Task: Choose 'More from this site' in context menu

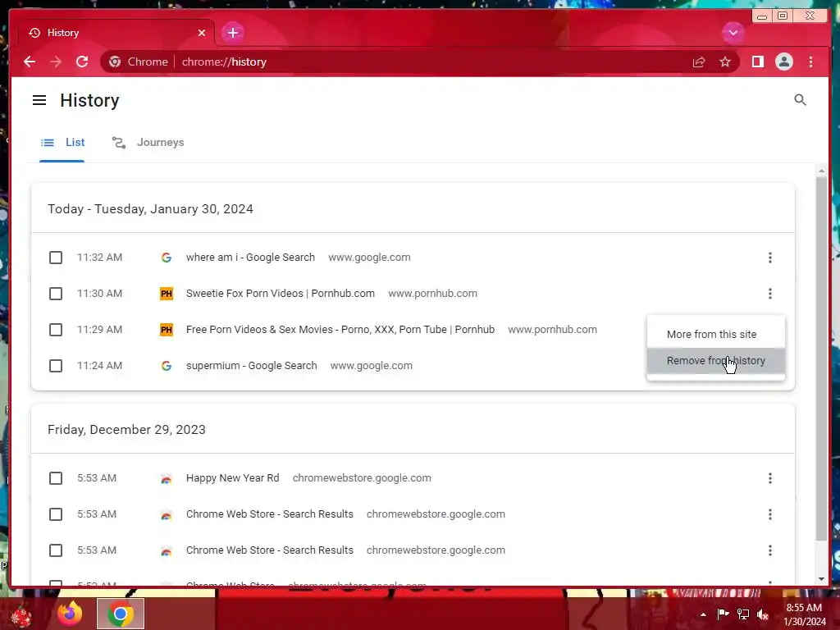Action: (715, 335)
